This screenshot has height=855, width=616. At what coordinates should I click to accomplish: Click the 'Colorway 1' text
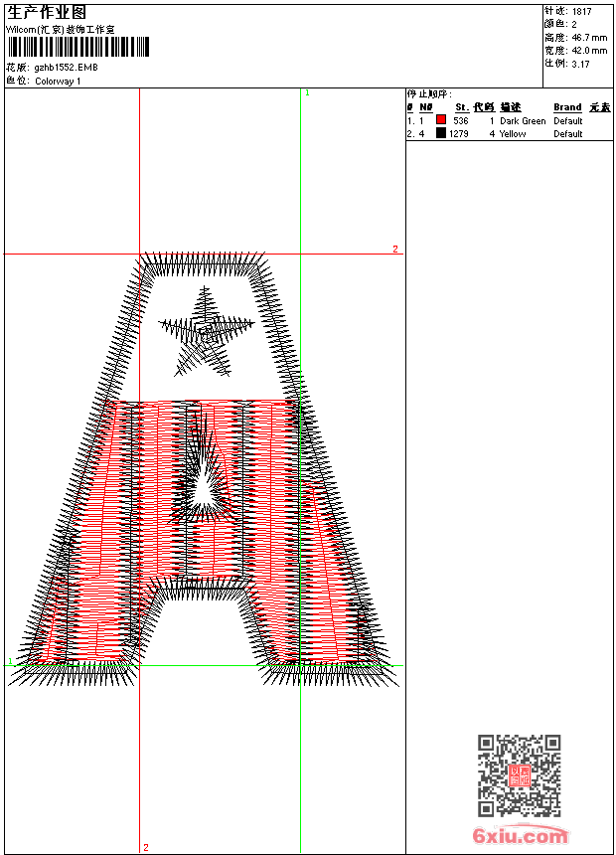point(58,82)
